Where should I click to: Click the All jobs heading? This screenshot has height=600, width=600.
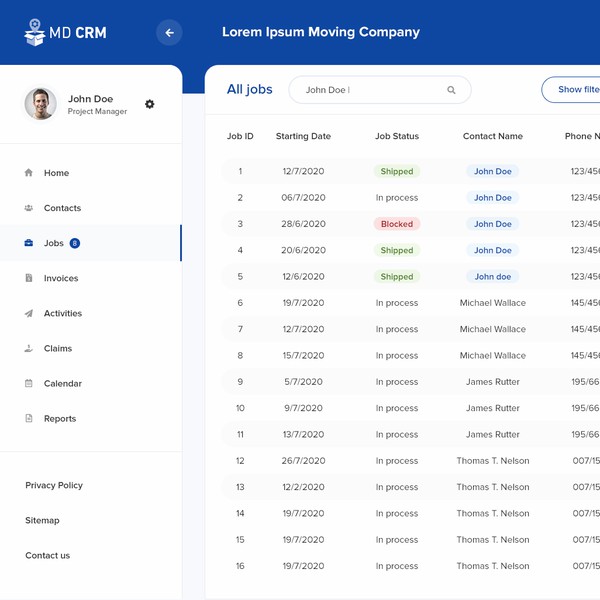point(249,90)
